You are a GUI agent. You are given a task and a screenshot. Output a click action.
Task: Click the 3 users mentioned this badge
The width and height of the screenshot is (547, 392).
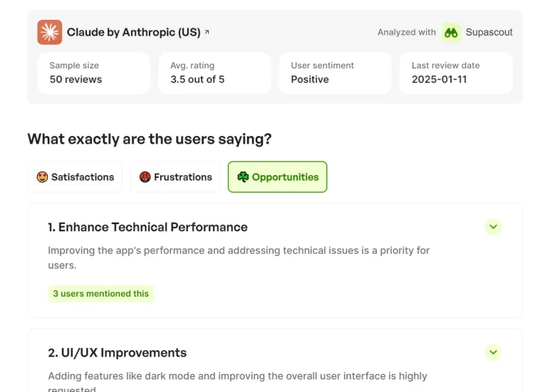(x=101, y=294)
